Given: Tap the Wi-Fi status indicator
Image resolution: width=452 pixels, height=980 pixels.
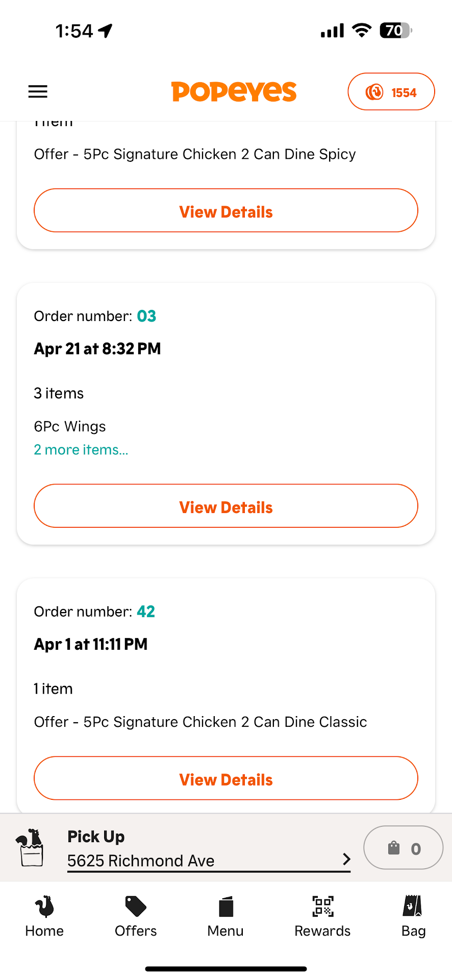Looking at the screenshot, I should pyautogui.click(x=362, y=31).
